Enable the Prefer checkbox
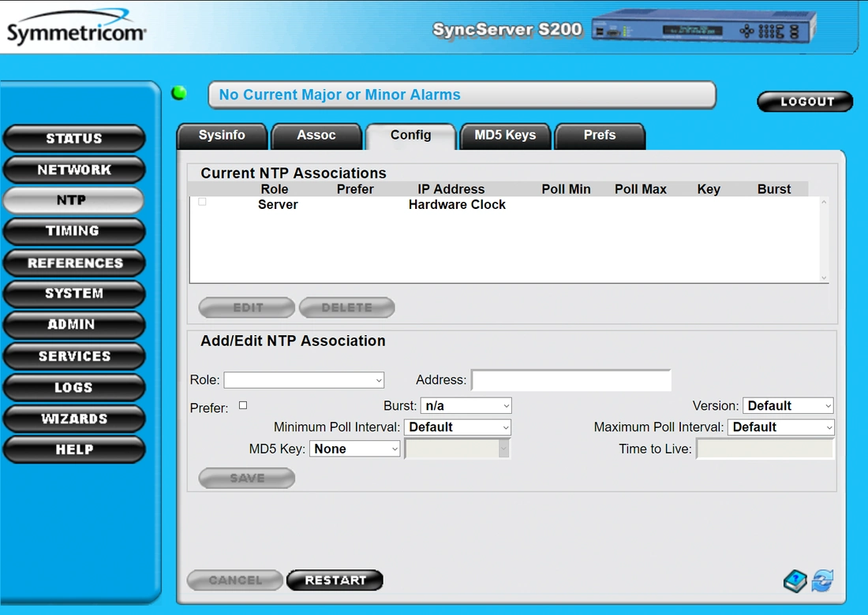The width and height of the screenshot is (868, 615). 243,405
